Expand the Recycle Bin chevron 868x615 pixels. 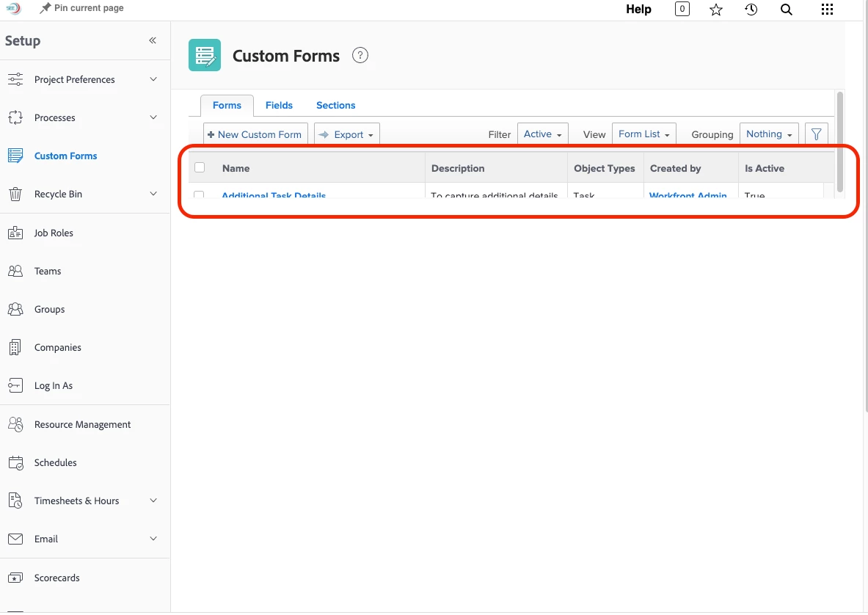(153, 194)
